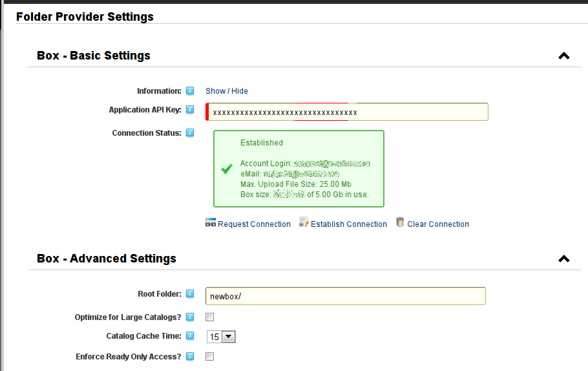588x371 pixels.
Task: Open help icon for Enforce Ready Only Access
Action: [190, 356]
